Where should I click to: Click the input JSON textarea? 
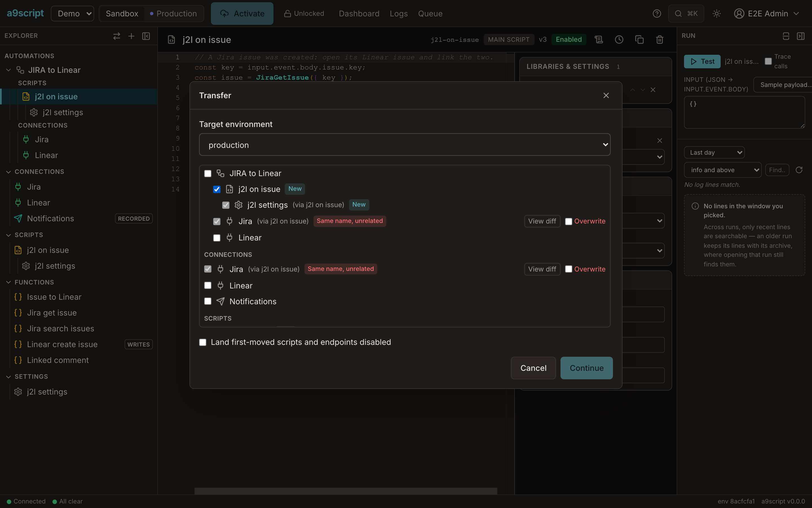click(744, 112)
